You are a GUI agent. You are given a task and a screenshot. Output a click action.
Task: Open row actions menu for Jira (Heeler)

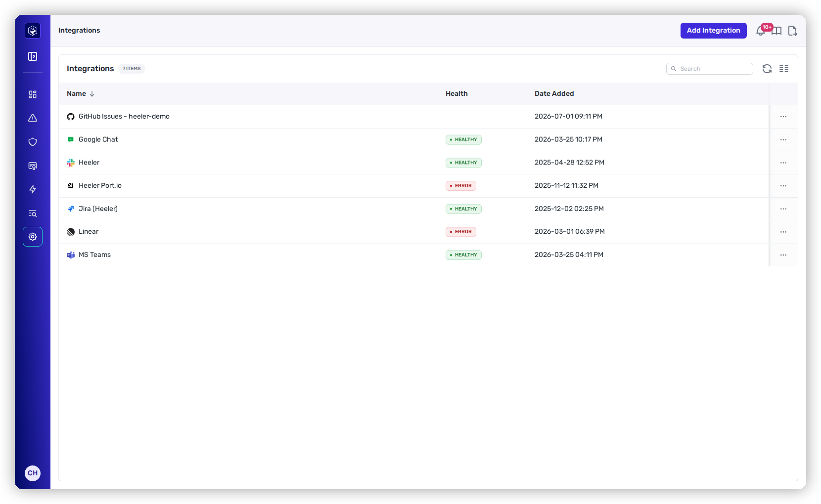(x=783, y=209)
